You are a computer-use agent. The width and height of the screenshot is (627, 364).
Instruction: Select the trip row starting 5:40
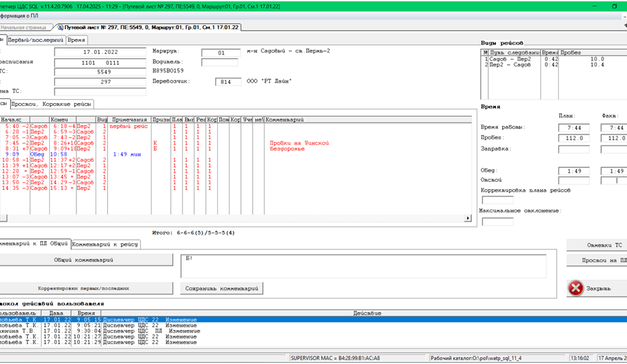click(236, 126)
